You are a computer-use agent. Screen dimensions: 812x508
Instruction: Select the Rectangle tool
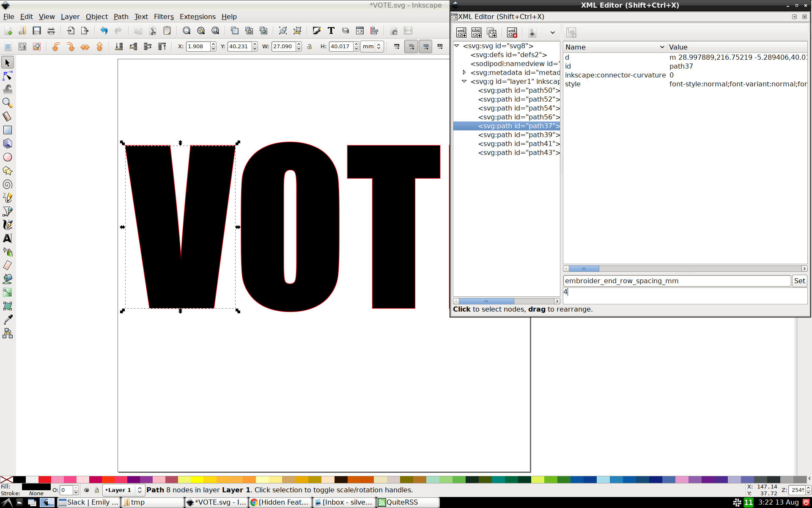(8, 130)
